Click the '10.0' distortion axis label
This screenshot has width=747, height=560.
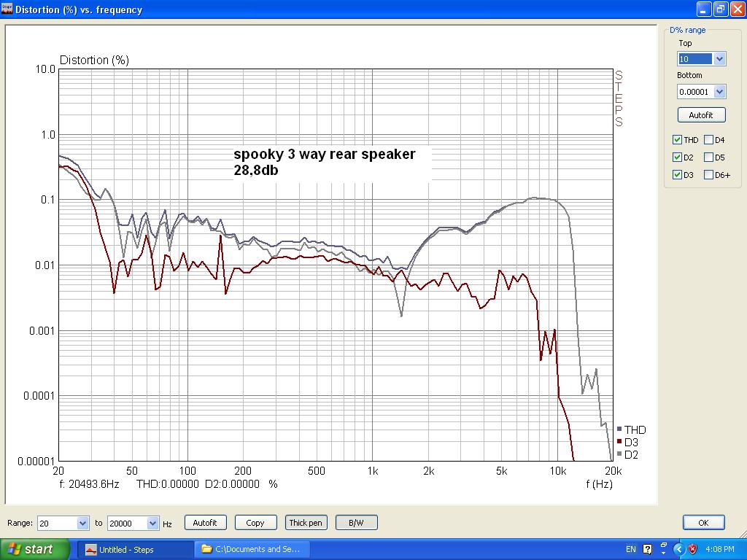tap(45, 69)
